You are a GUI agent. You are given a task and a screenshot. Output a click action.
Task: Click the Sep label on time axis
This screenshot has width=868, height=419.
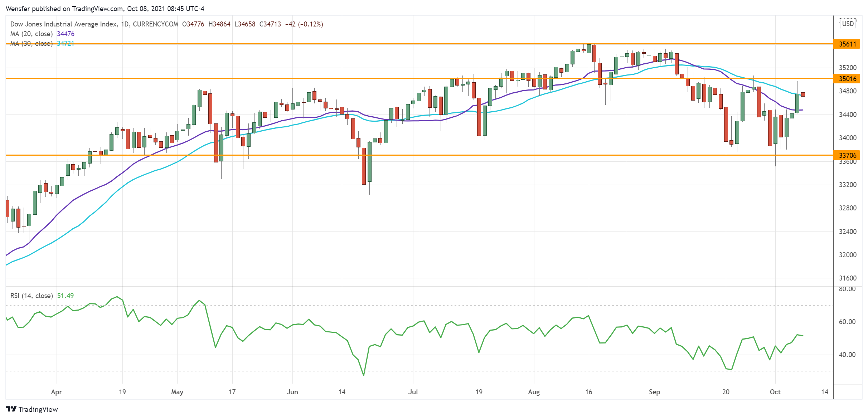point(654,392)
